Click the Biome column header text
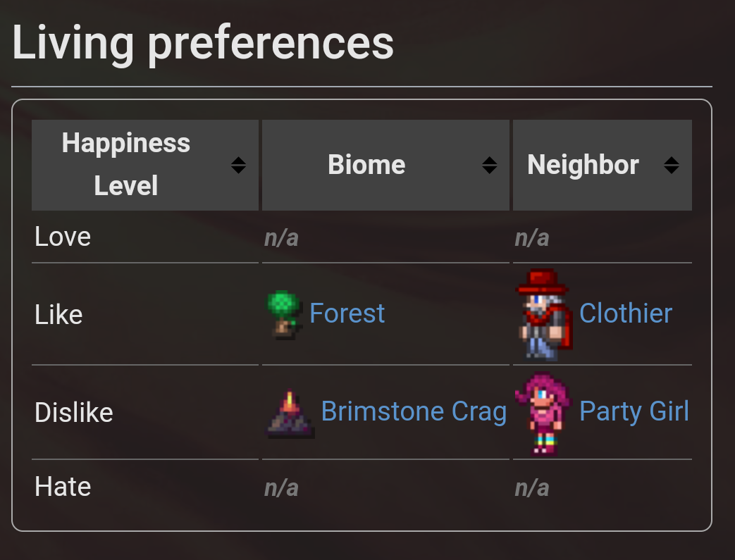The image size is (735, 560). pos(366,165)
